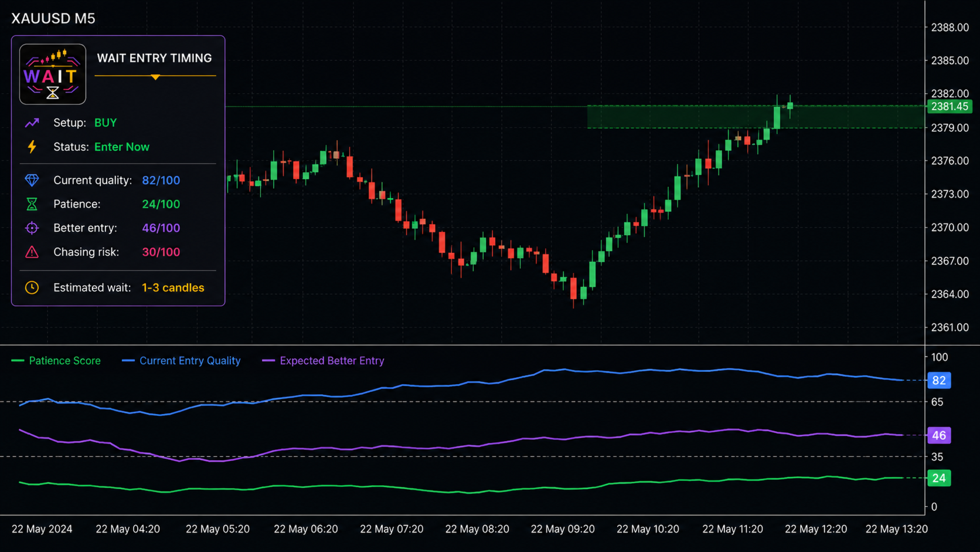980x552 pixels.
Task: Click the 22 May 06:20 time label
Action: pyautogui.click(x=306, y=529)
